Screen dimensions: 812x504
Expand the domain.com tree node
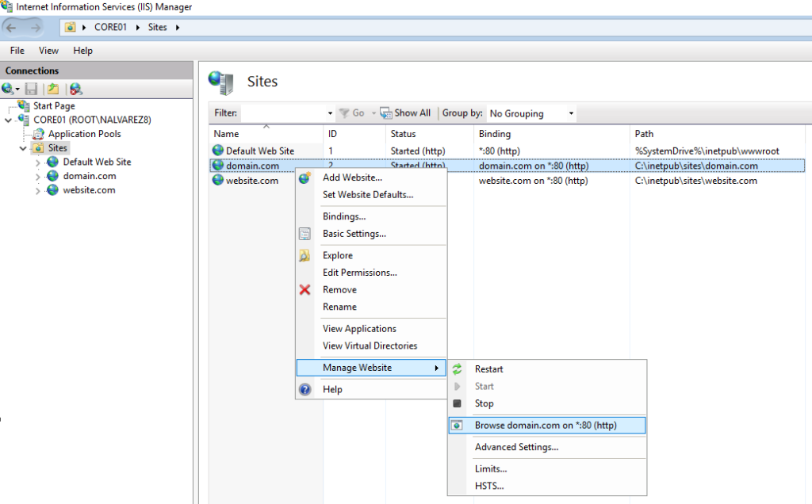point(38,177)
